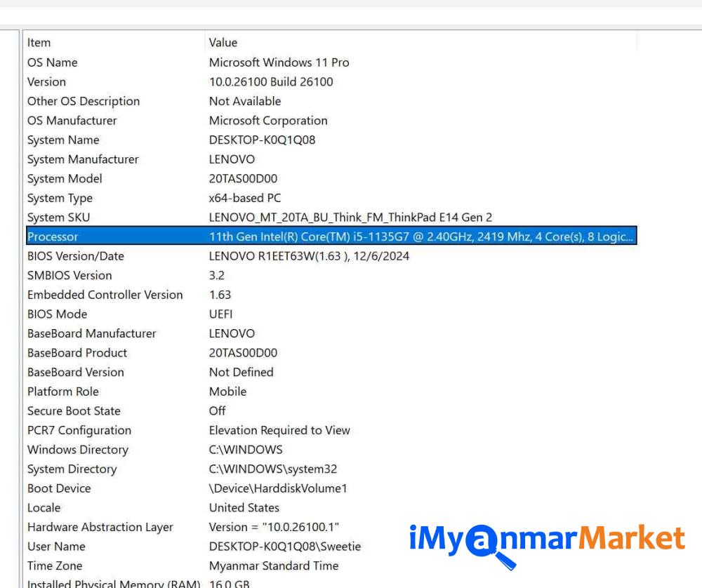Select the Boot Device row

click(x=59, y=488)
